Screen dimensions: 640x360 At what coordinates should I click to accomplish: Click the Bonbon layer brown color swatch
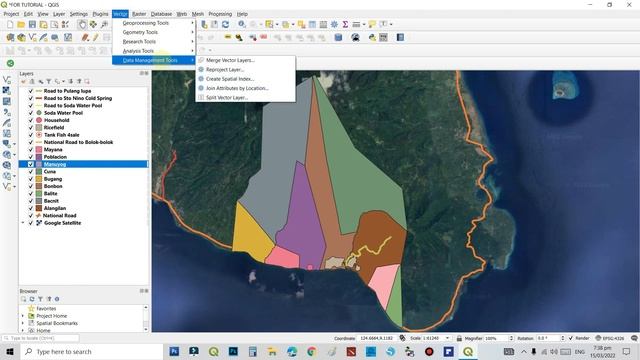(39, 186)
